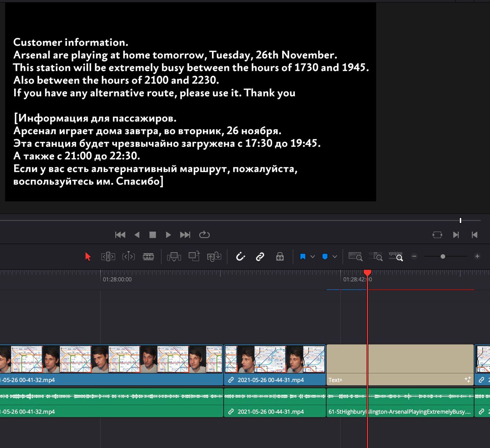Click the viewer jog bar position marker
Viewport: 490px width, 448px height.
click(461, 221)
